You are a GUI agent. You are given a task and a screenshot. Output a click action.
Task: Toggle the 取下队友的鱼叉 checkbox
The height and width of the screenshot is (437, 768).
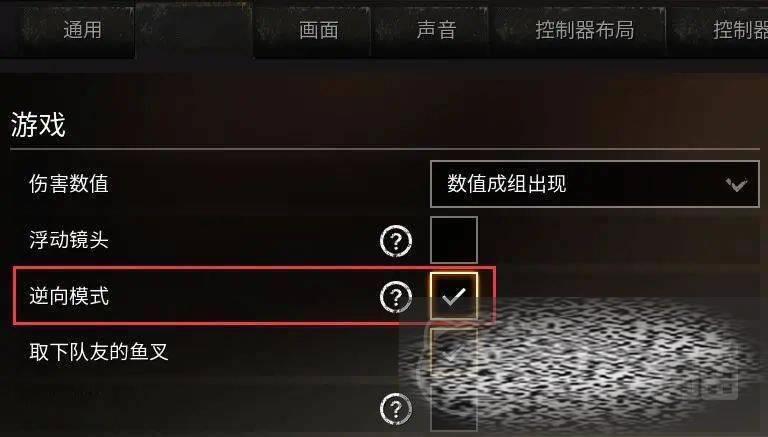pyautogui.click(x=454, y=352)
